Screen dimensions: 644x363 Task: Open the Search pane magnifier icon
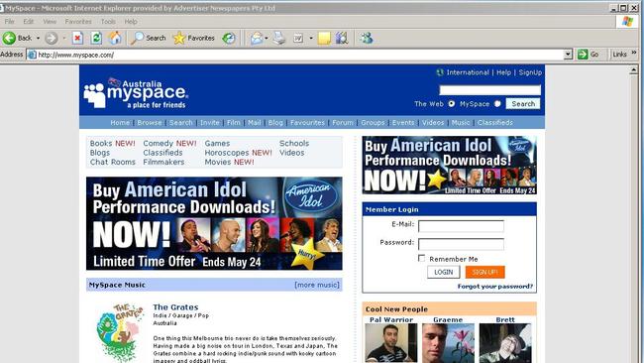coord(137,39)
